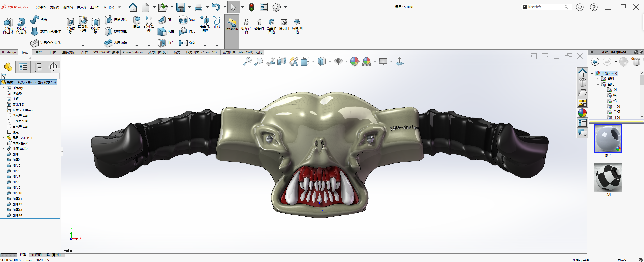The height and width of the screenshot is (262, 644).
Task: Switch to the 评估 evaluate tab
Action: pyautogui.click(x=84, y=52)
